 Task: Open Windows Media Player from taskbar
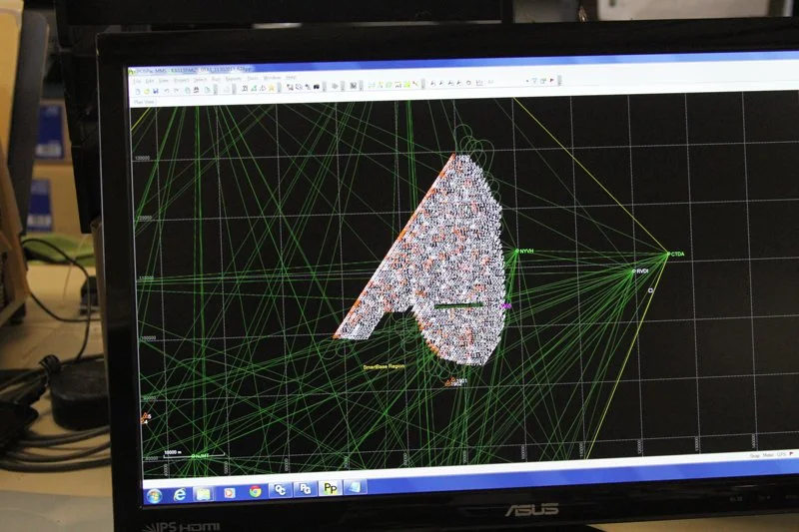coord(230,492)
